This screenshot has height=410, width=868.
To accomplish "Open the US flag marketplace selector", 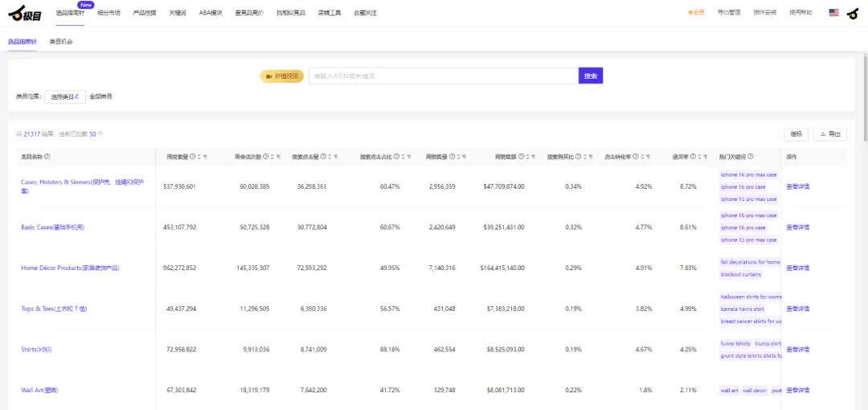I will pos(833,13).
